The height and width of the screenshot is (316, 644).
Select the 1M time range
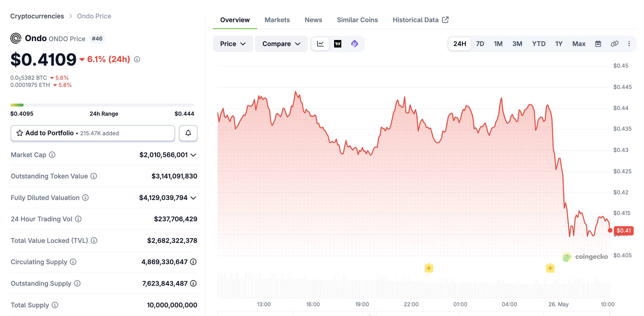(x=498, y=44)
